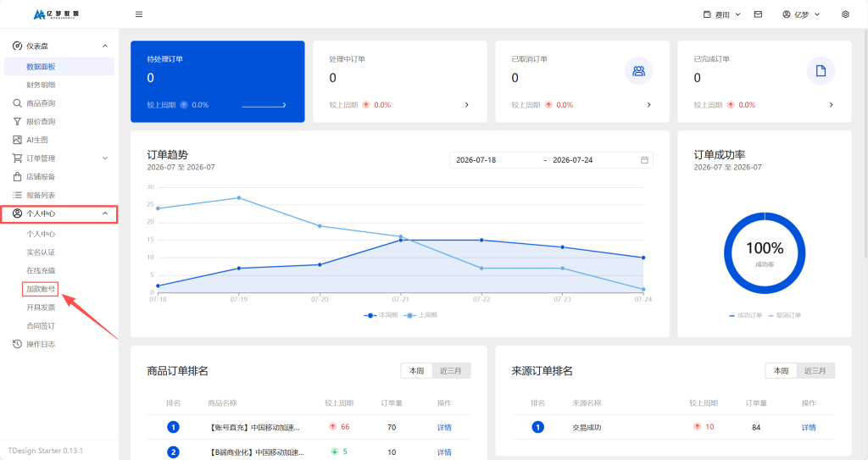Click the 仪表盘 dashboard icon
This screenshot has width=868, height=460.
click(17, 46)
